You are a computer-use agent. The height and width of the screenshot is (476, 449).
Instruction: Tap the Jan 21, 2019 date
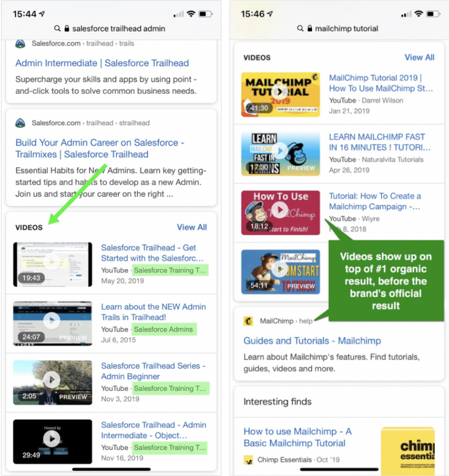coord(349,111)
